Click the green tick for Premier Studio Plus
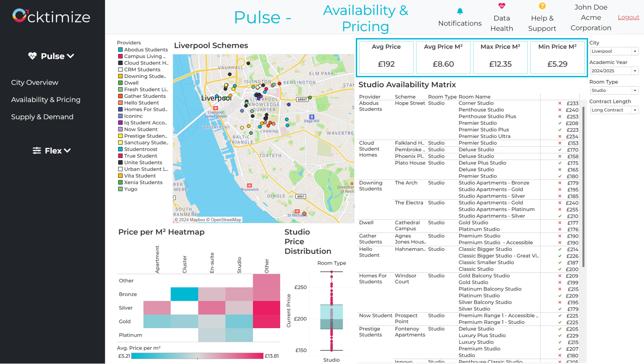Viewport: 644px width, 364px height. click(560, 130)
